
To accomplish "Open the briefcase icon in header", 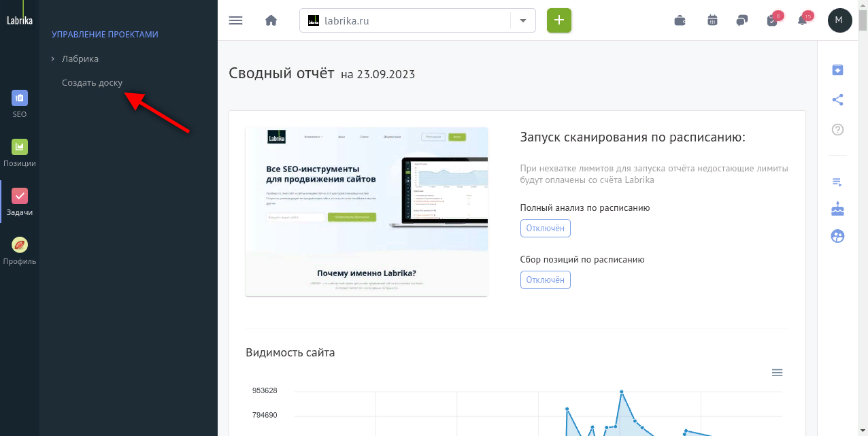I will 680,20.
